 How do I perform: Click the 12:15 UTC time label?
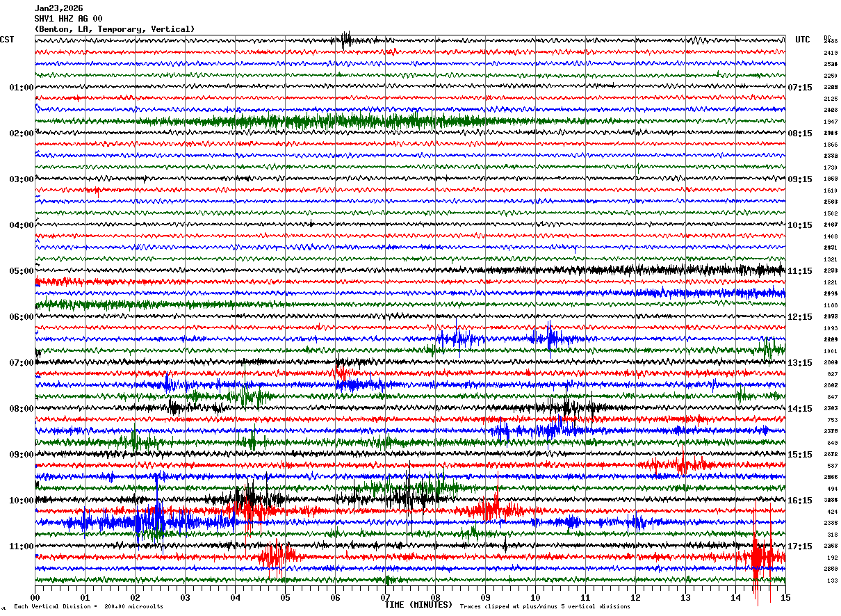[801, 317]
